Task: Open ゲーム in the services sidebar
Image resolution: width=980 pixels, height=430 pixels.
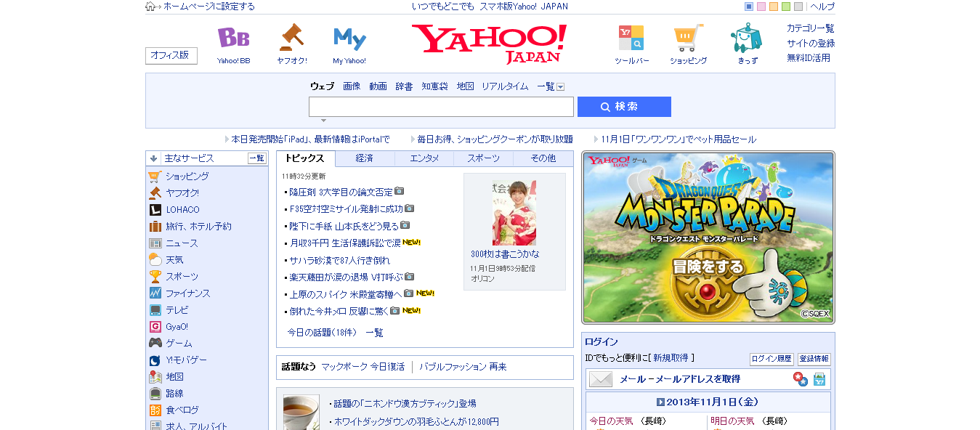Action: pyautogui.click(x=179, y=343)
